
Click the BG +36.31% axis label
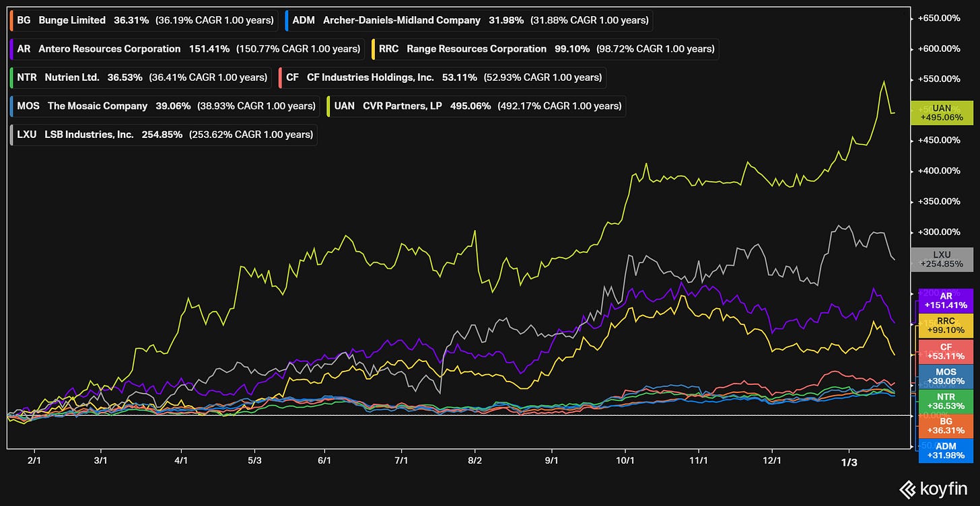(946, 426)
